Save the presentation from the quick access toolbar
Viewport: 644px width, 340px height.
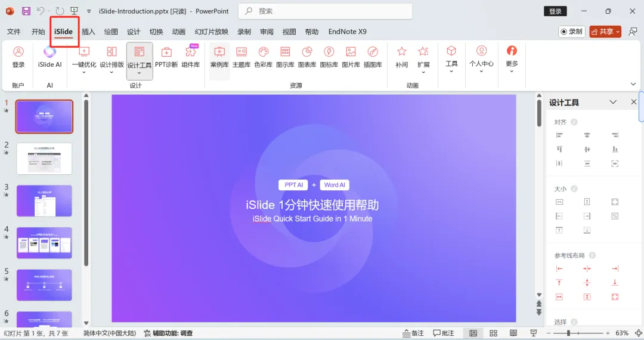click(x=26, y=11)
